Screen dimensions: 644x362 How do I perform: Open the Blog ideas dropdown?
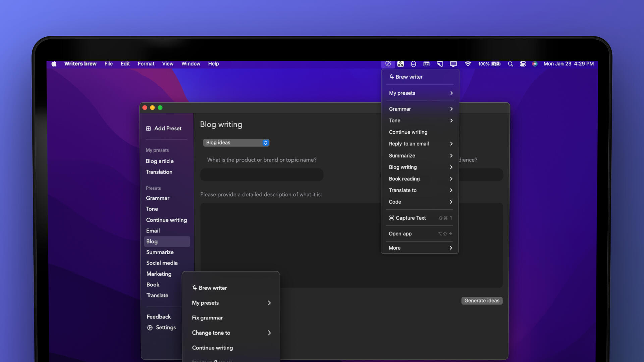click(x=236, y=143)
